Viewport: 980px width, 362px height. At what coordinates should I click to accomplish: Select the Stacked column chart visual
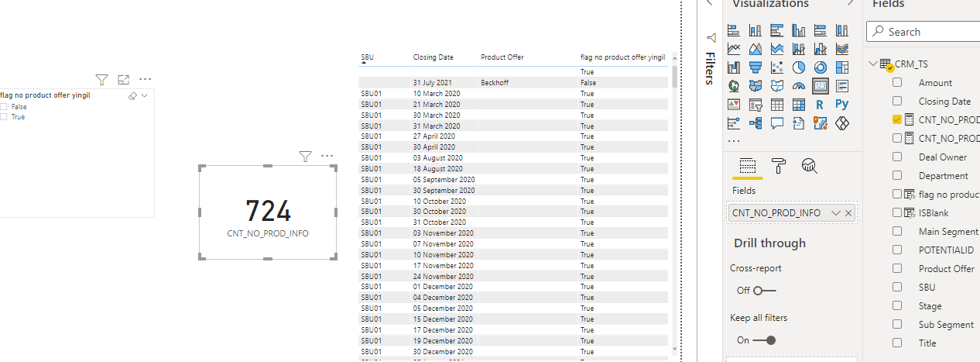pos(756,31)
